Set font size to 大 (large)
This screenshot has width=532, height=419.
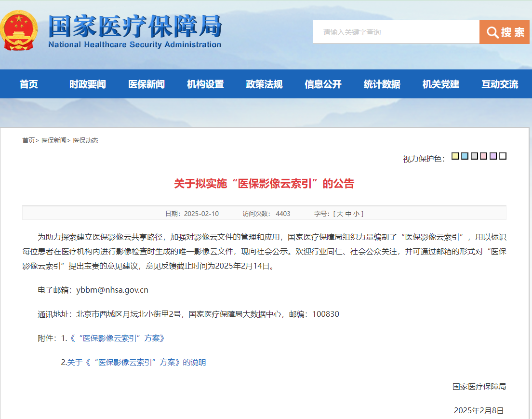pos(340,214)
